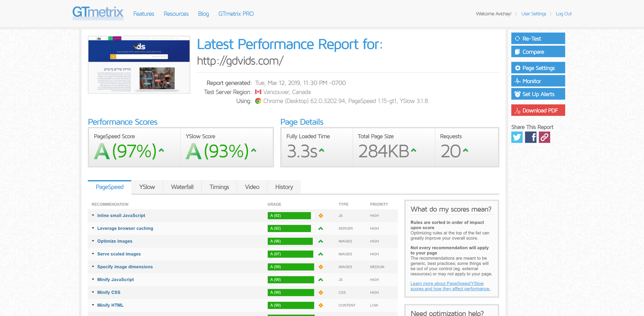
Task: Open the Timings tab
Action: coord(219,187)
